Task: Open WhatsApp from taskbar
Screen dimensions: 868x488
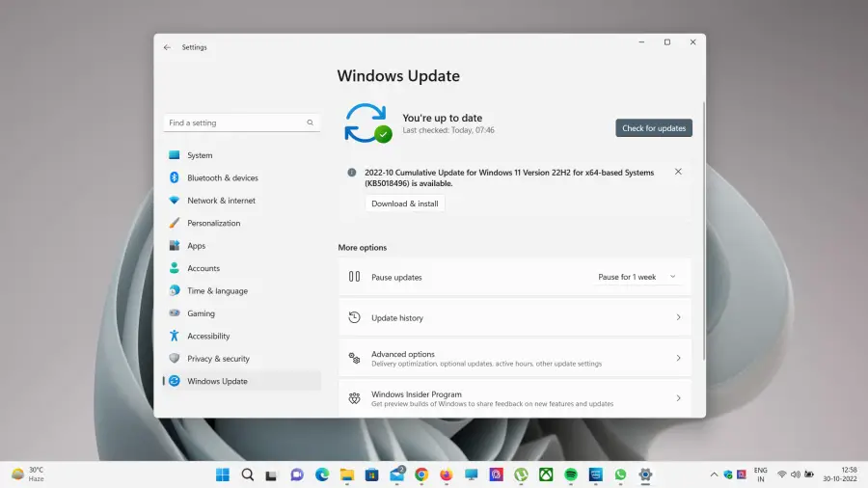Action: coord(620,474)
